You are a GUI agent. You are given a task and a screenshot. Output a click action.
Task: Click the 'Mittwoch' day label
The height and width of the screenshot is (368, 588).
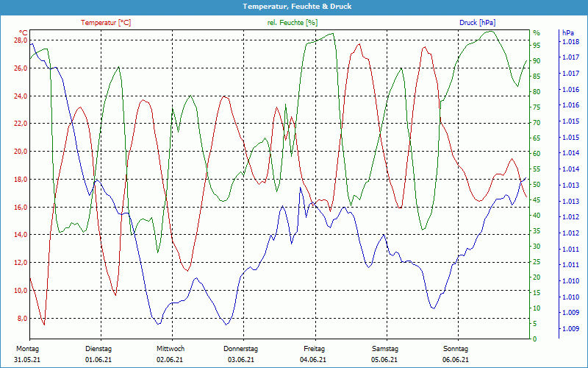(171, 348)
